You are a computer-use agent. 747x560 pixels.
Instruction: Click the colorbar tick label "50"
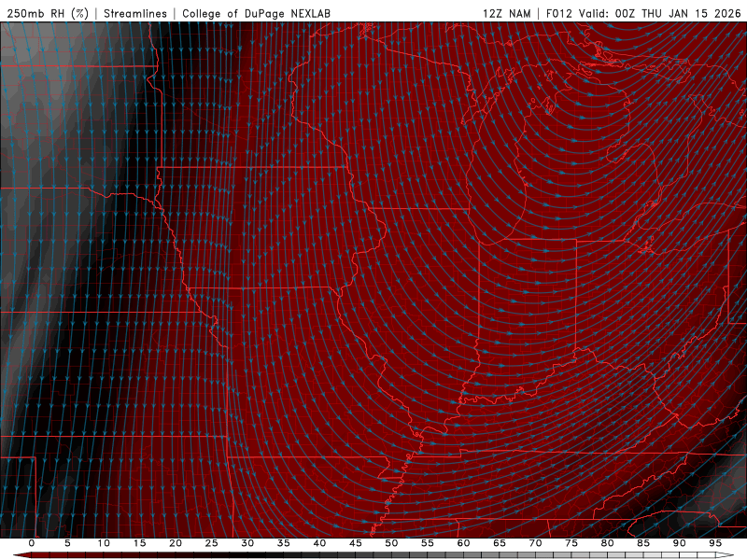coord(391,543)
